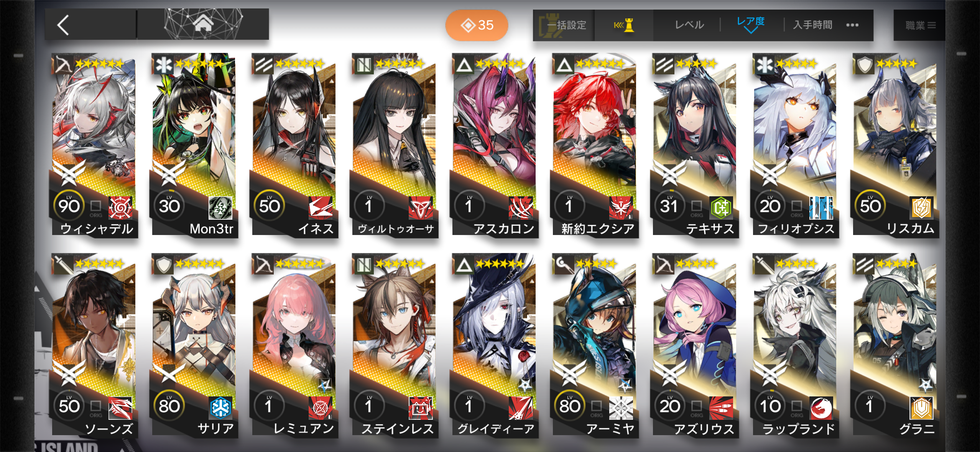980x452 pixels.
Task: Click サリア's blue snowflake skill icon
Action: coord(220,408)
